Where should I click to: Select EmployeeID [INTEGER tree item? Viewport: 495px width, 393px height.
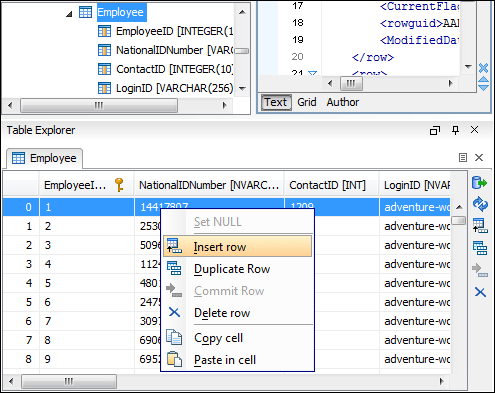point(175,31)
